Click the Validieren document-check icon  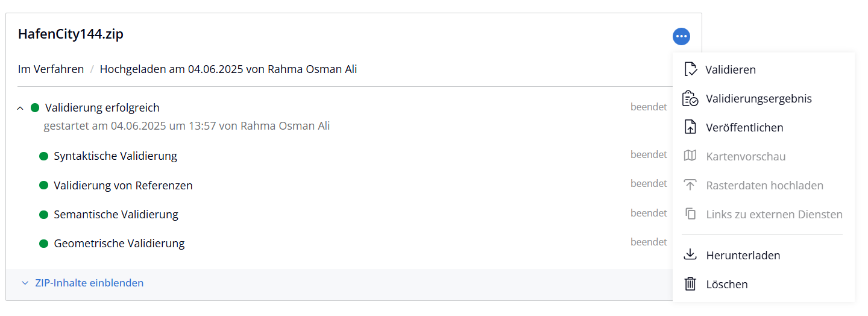[690, 69]
